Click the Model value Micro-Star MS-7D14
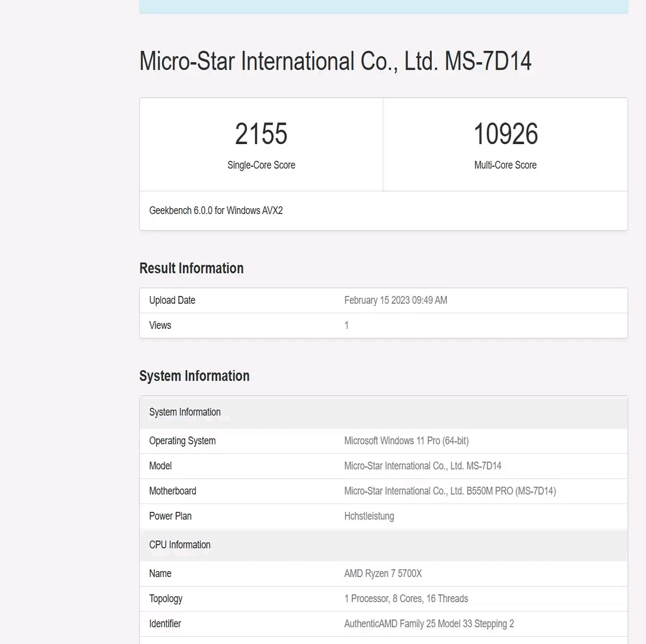This screenshot has height=644, width=646. pos(423,466)
